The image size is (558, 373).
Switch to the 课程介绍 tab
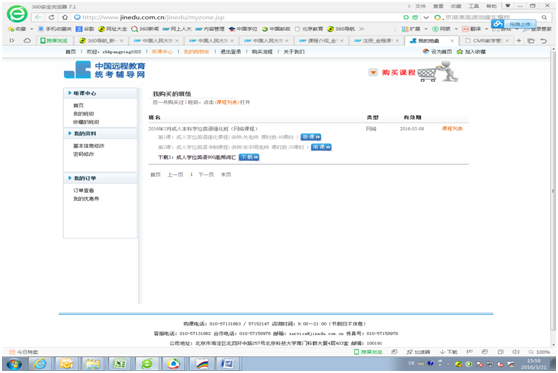(320, 41)
